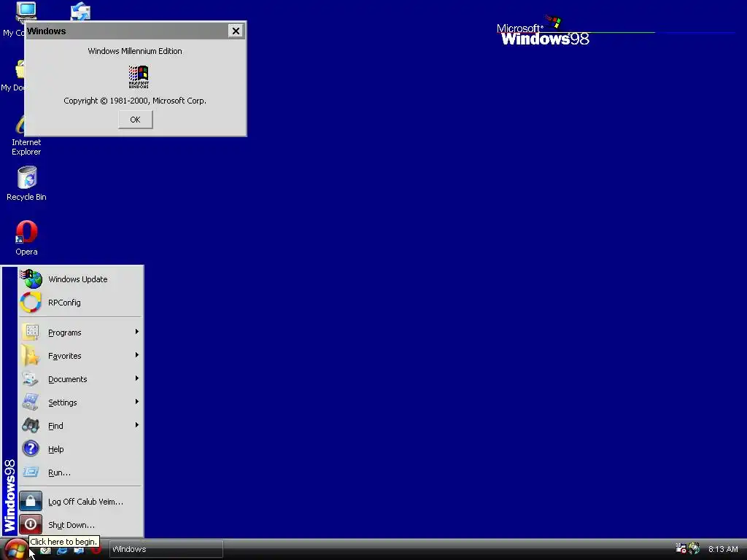Open Help from the Start menu

(81, 448)
